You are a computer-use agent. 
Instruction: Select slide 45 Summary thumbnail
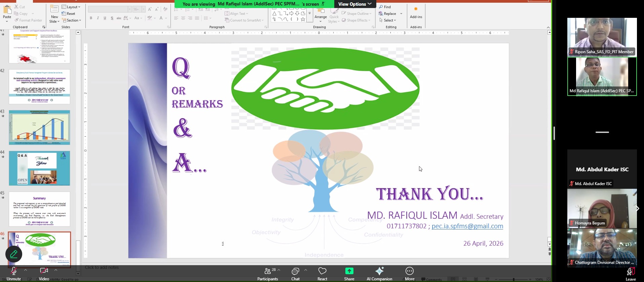pyautogui.click(x=39, y=209)
